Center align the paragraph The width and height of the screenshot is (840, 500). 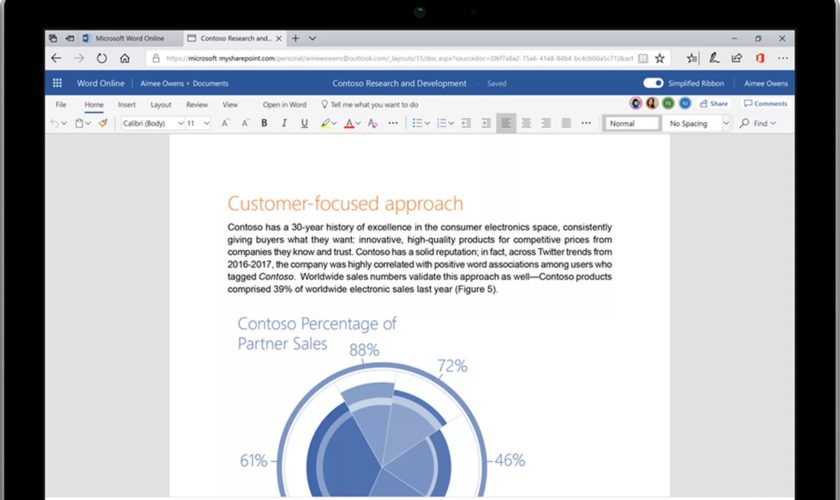pyautogui.click(x=526, y=123)
